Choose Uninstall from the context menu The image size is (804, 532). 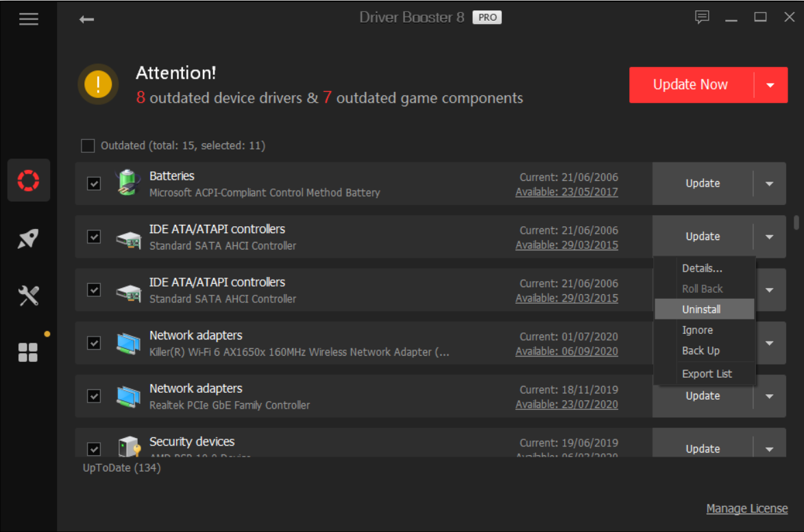pyautogui.click(x=701, y=309)
